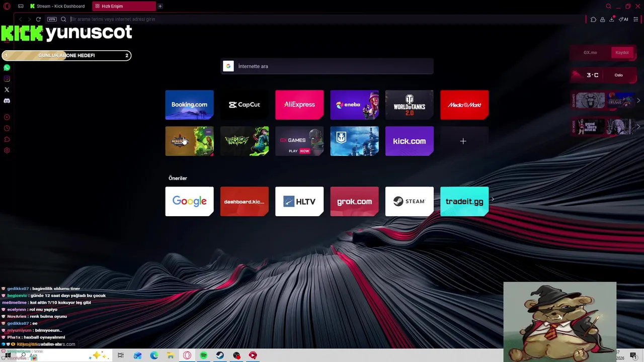Open sidebar history clock icon
This screenshot has height=362, width=644.
(x=7, y=128)
